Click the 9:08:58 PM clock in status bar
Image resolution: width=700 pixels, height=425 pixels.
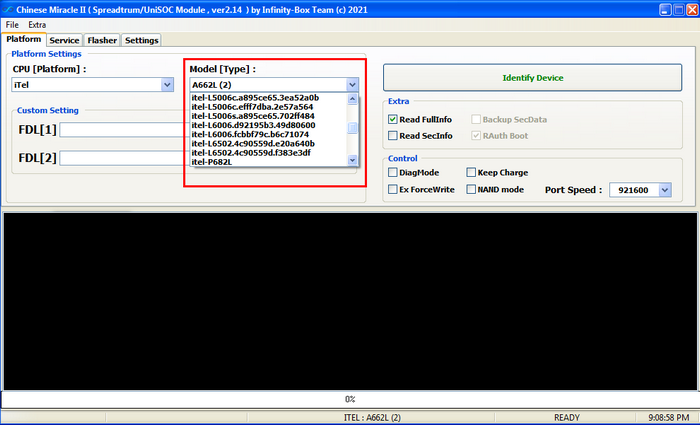(668, 417)
